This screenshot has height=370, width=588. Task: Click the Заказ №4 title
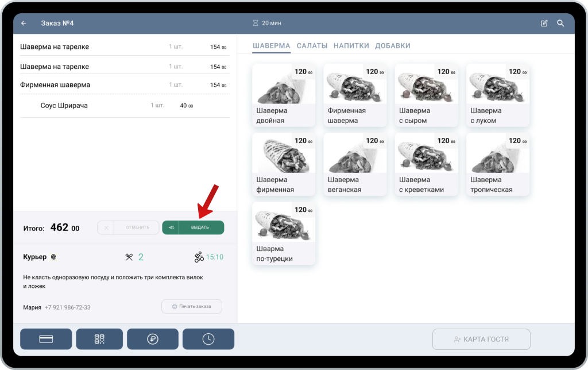(57, 23)
